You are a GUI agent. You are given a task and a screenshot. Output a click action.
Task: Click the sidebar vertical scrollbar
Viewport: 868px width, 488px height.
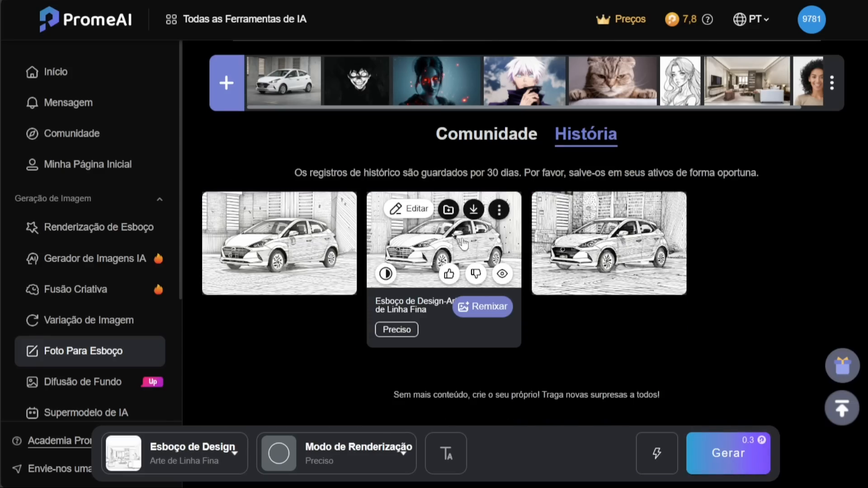click(x=180, y=169)
